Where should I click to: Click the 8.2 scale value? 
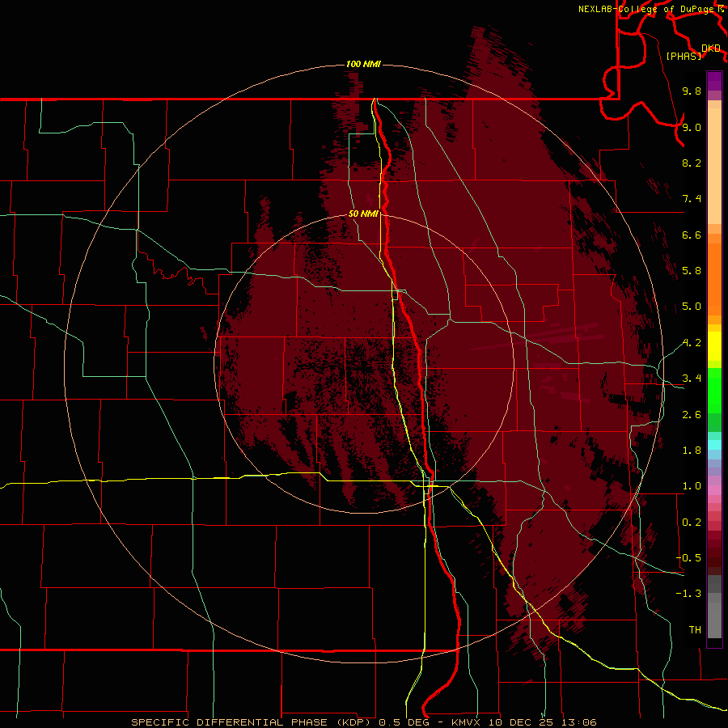(x=692, y=163)
